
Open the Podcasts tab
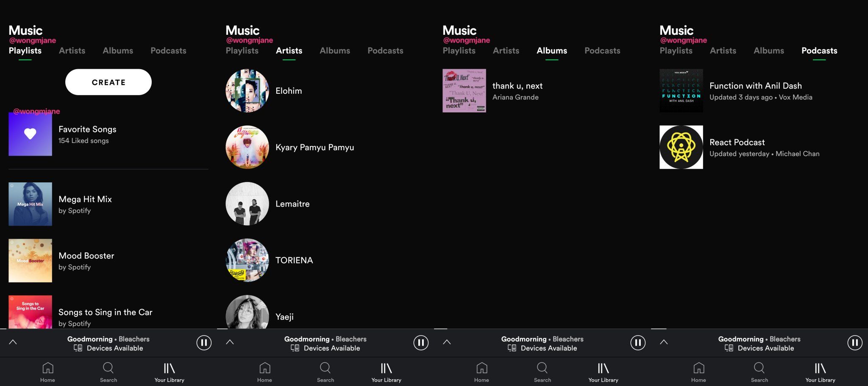(x=819, y=50)
